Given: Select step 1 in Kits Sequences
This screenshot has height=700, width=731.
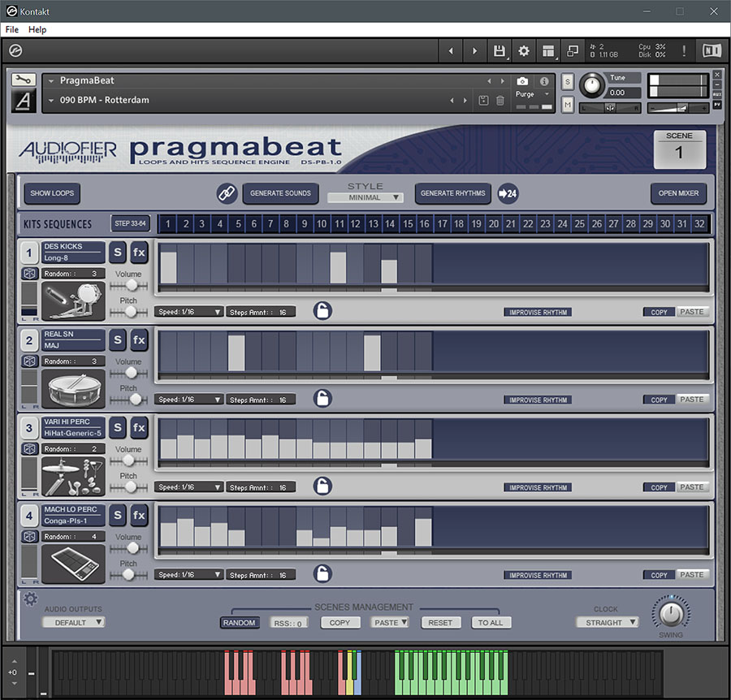Looking at the screenshot, I should pos(168,223).
